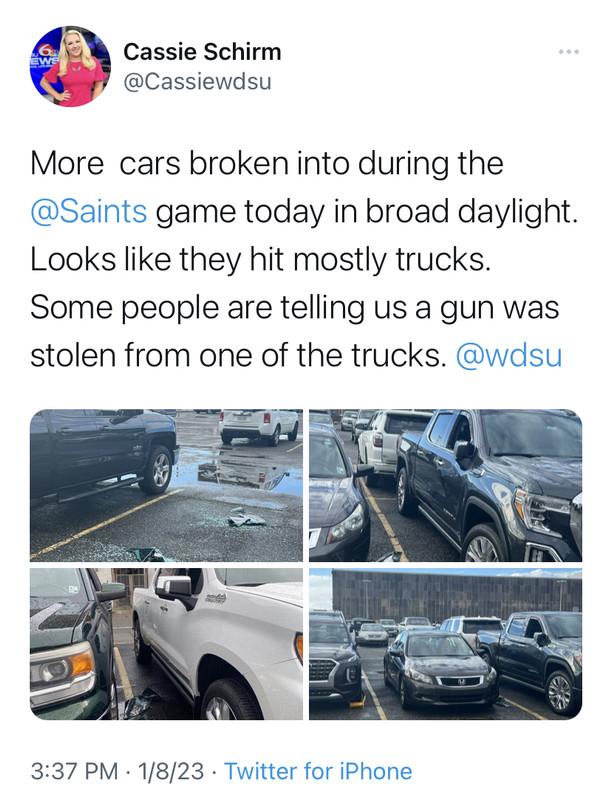
Task: View the photo of broken glass near black truck
Action: pos(166,485)
